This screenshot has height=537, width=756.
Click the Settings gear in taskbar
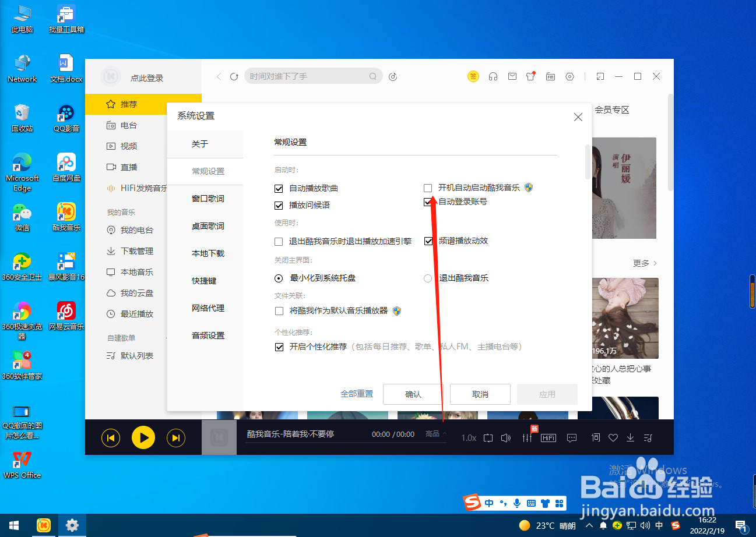(72, 525)
